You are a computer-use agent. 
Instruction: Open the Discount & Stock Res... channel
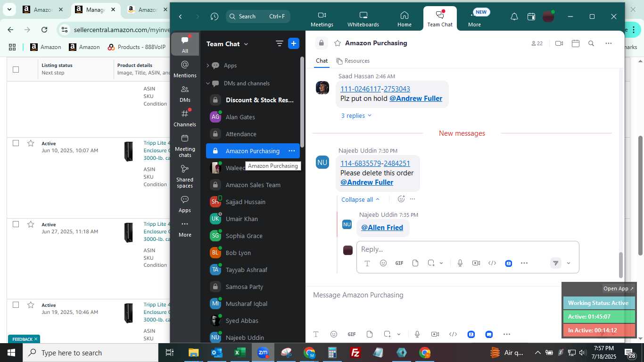pos(253,100)
